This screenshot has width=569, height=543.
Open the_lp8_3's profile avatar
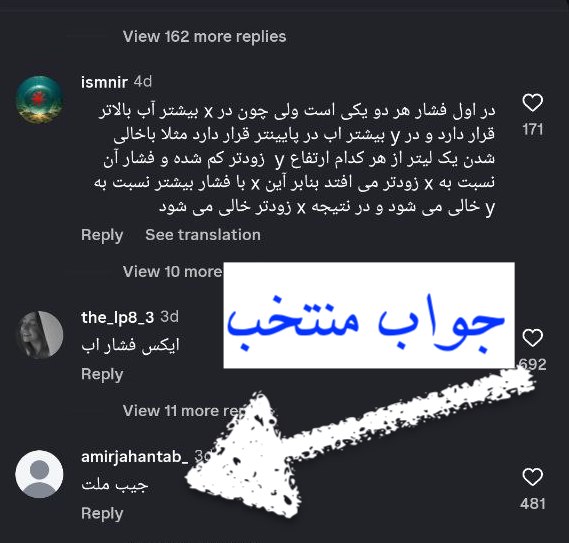point(40,335)
